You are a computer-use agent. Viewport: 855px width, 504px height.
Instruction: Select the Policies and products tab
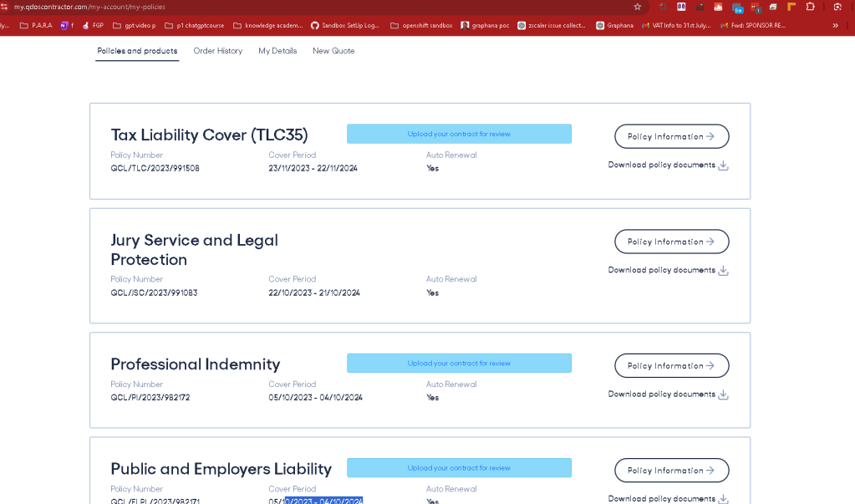tap(137, 51)
